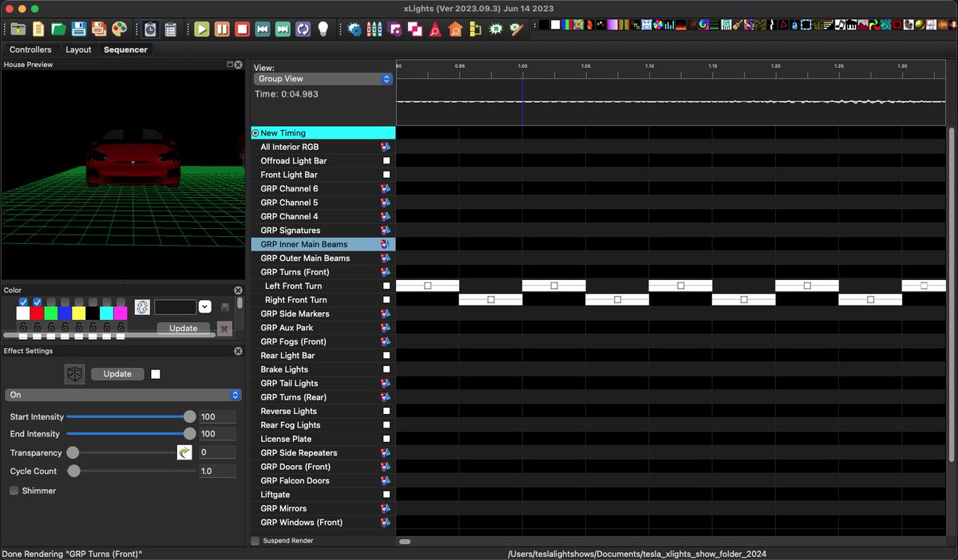The height and width of the screenshot is (560, 958).
Task: Play the sequence with green play button
Action: 201,29
